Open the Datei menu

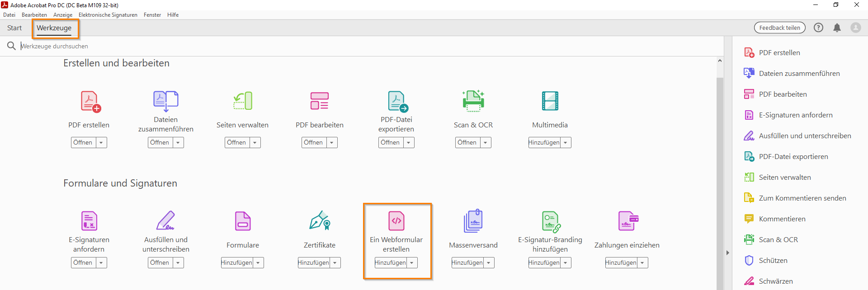(x=9, y=15)
